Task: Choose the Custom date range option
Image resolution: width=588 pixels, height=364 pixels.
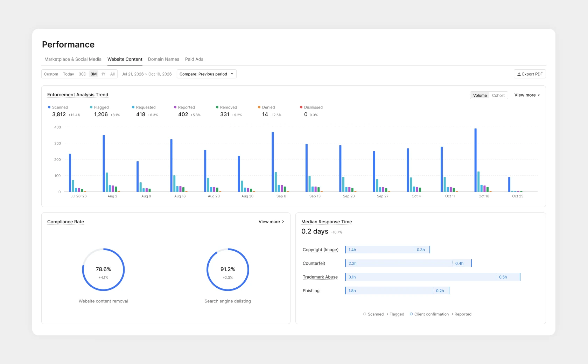Action: tap(51, 74)
